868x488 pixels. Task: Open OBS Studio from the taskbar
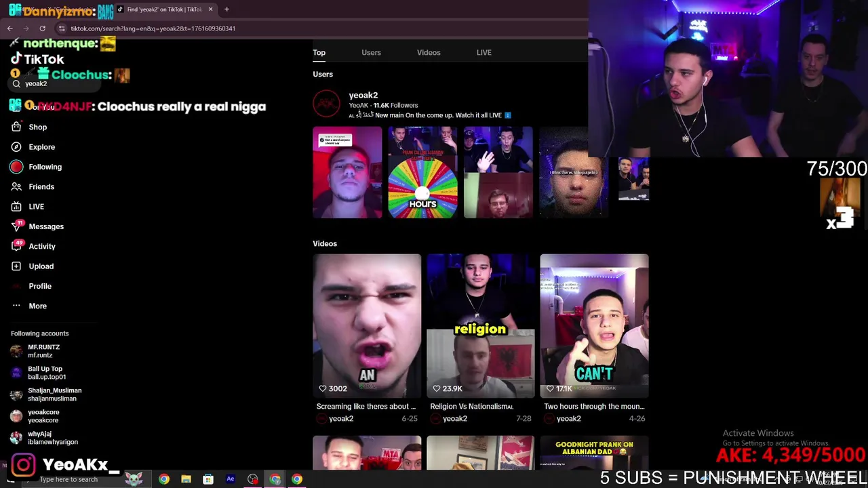(253, 479)
